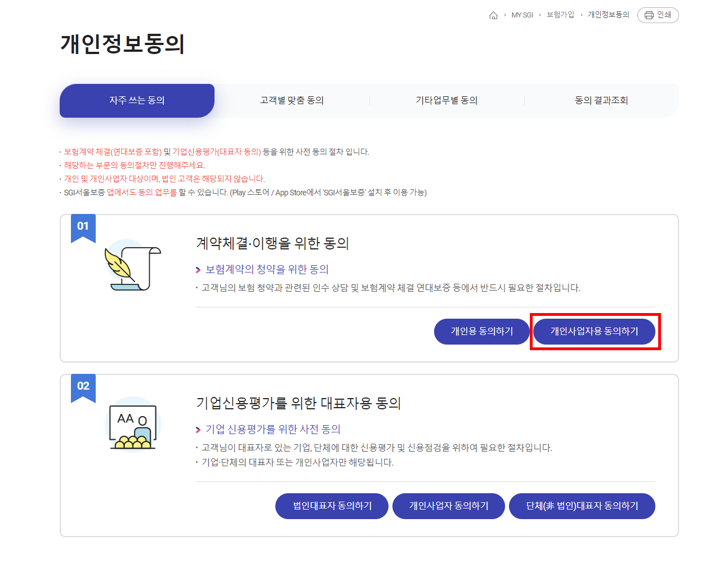This screenshot has height=585, width=728.
Task: Click the 개인용 동의하기 button
Action: click(x=481, y=332)
